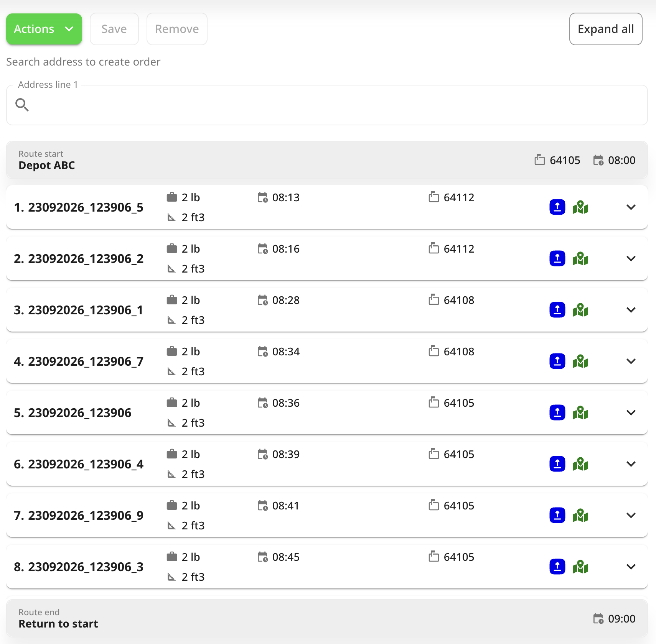Click the Remove button
Screen dimensions: 656x644
[x=177, y=29]
